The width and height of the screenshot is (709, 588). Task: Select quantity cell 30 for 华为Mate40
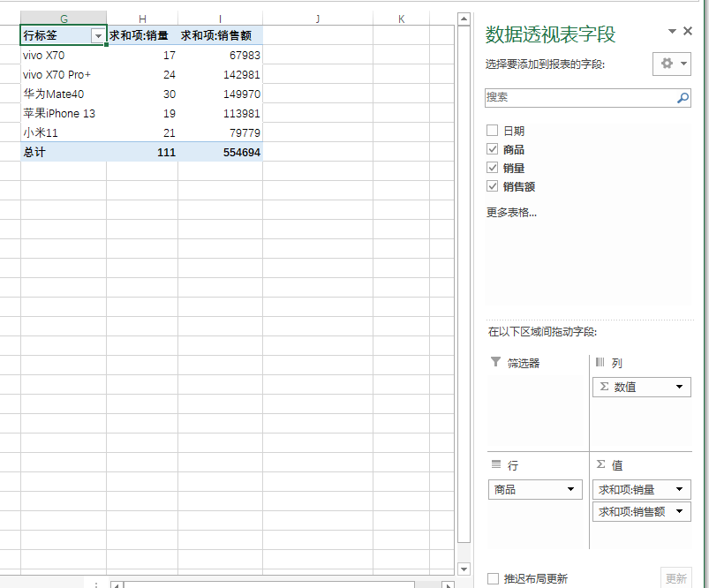coord(142,94)
